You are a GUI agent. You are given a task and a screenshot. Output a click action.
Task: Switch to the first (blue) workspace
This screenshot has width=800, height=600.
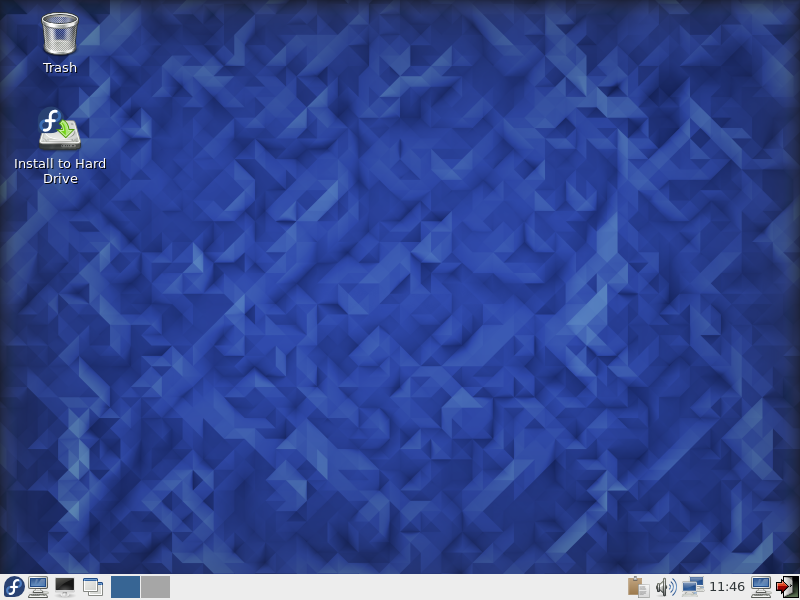click(x=125, y=587)
